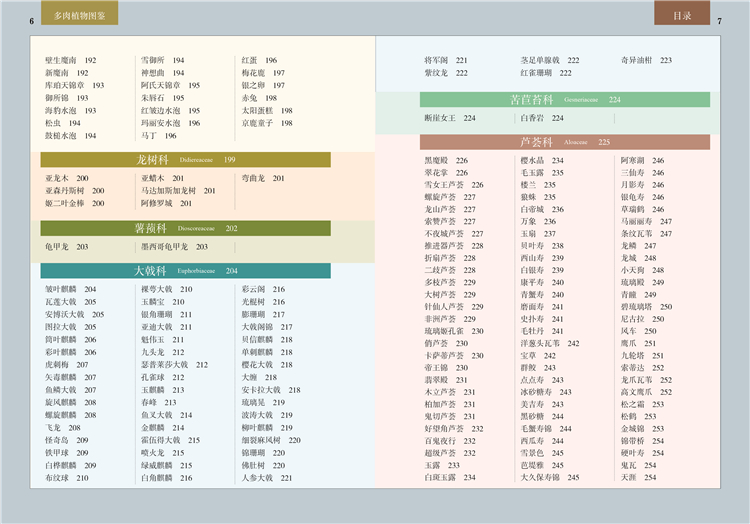Click page number 7 in corner
The width and height of the screenshot is (750, 524).
(719, 21)
